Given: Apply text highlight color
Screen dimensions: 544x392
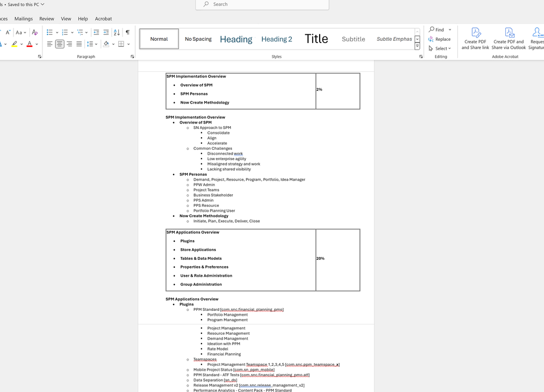Looking at the screenshot, I should 15,44.
